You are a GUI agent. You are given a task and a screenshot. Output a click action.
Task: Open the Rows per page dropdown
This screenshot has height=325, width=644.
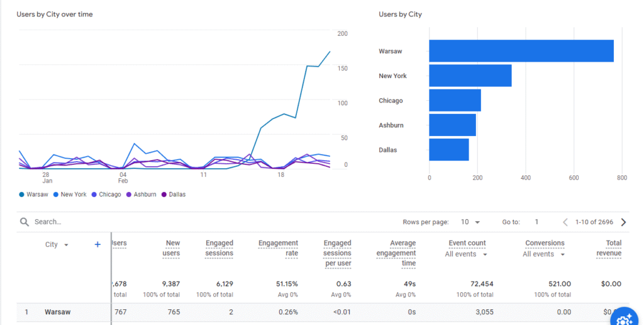[469, 222]
